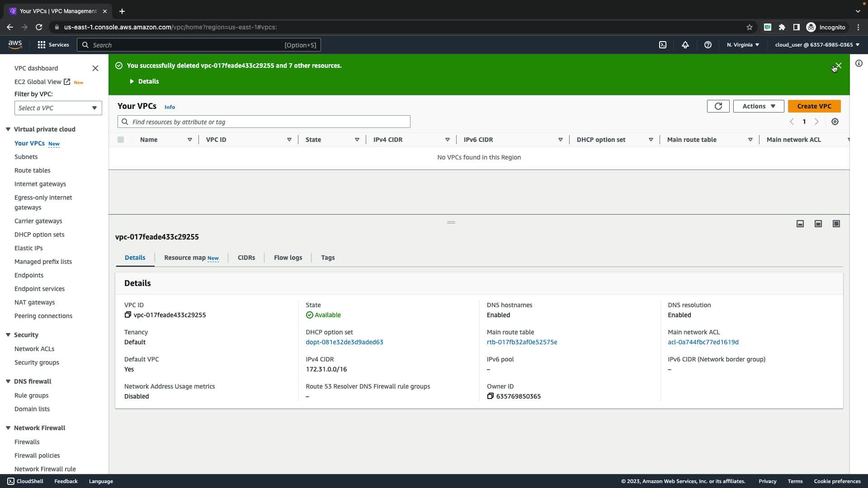Click the Find resources search field
The height and width of the screenshot is (488, 868).
[x=264, y=122]
